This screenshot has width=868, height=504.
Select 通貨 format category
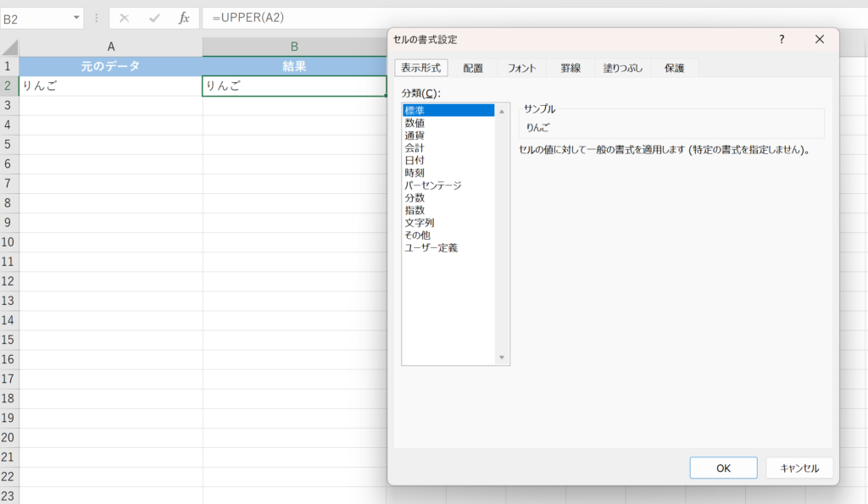click(x=415, y=136)
